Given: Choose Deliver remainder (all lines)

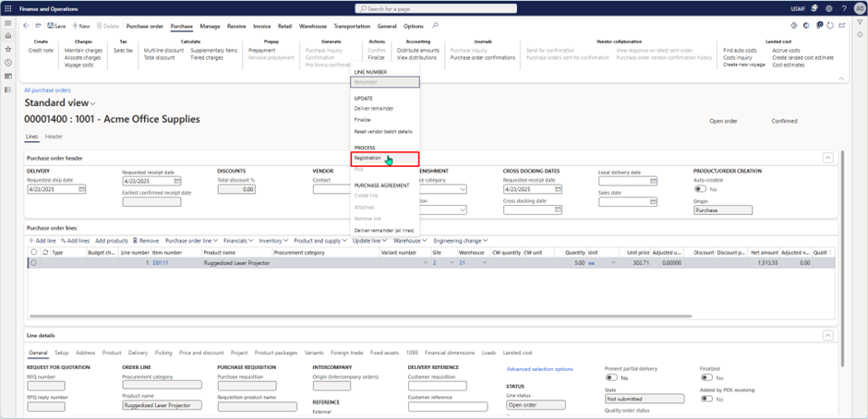Looking at the screenshot, I should pos(385,230).
